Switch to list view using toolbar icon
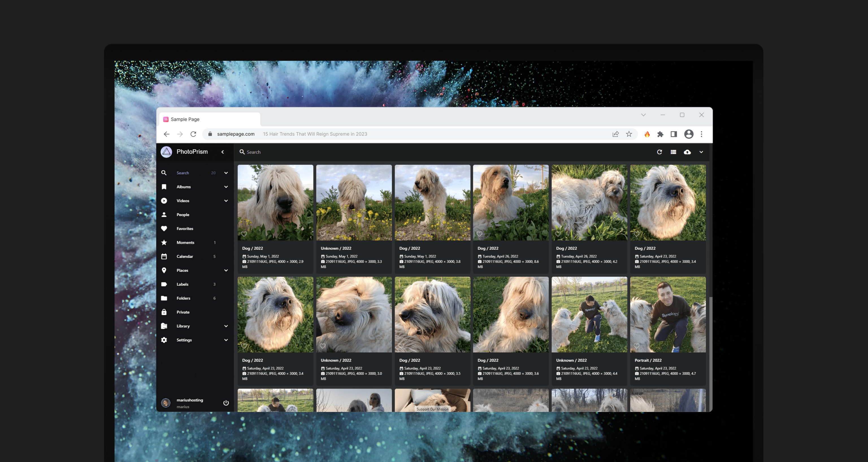 pos(673,152)
